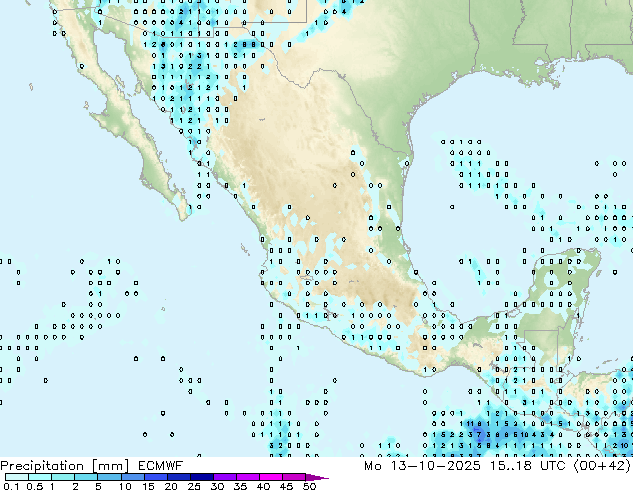Click the "[mm]" unit label
This screenshot has width=634, height=490.
111,466
